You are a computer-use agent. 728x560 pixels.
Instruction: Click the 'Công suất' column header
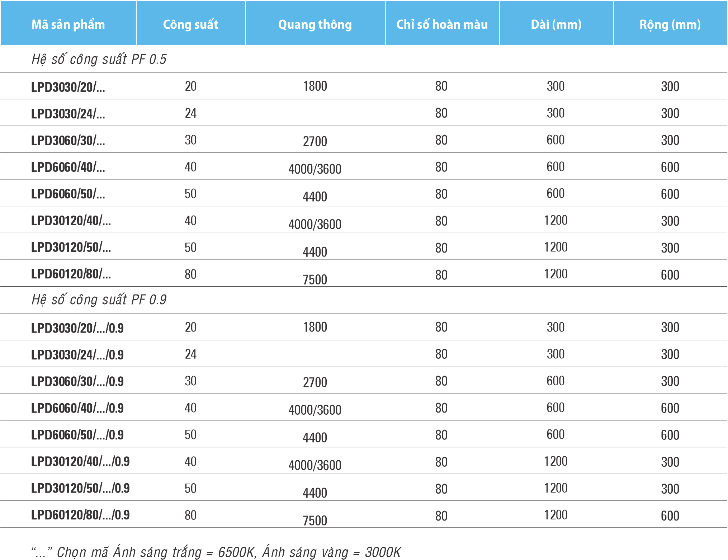(x=191, y=23)
